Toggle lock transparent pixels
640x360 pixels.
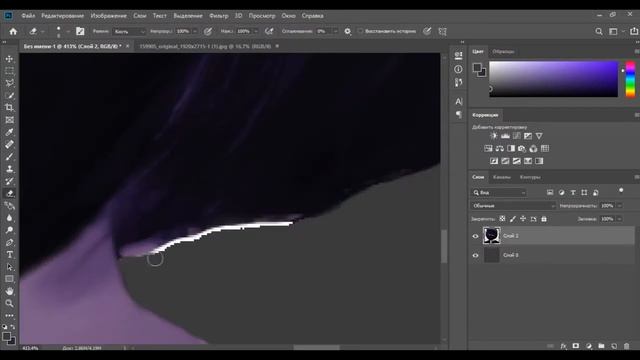[x=502, y=219]
